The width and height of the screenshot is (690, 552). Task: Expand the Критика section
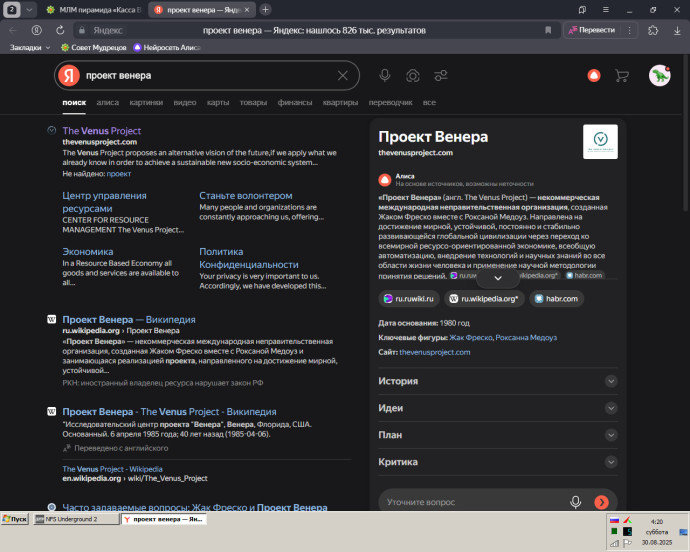(x=498, y=462)
